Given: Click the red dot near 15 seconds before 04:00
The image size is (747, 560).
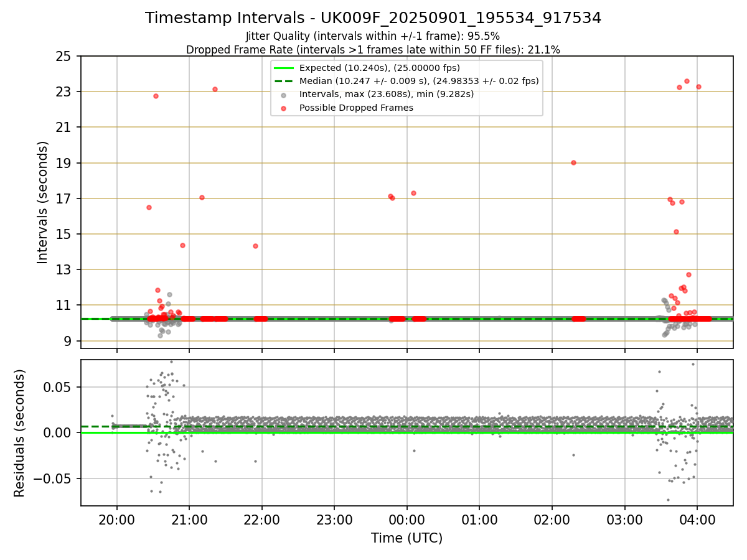Looking at the screenshot, I should pyautogui.click(x=676, y=231).
